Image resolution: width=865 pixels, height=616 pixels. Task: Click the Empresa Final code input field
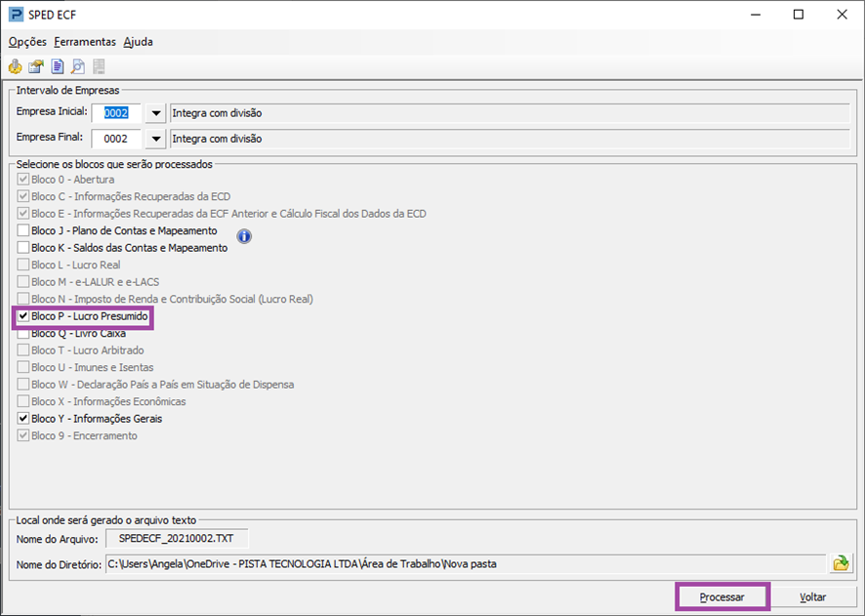pyautogui.click(x=116, y=139)
